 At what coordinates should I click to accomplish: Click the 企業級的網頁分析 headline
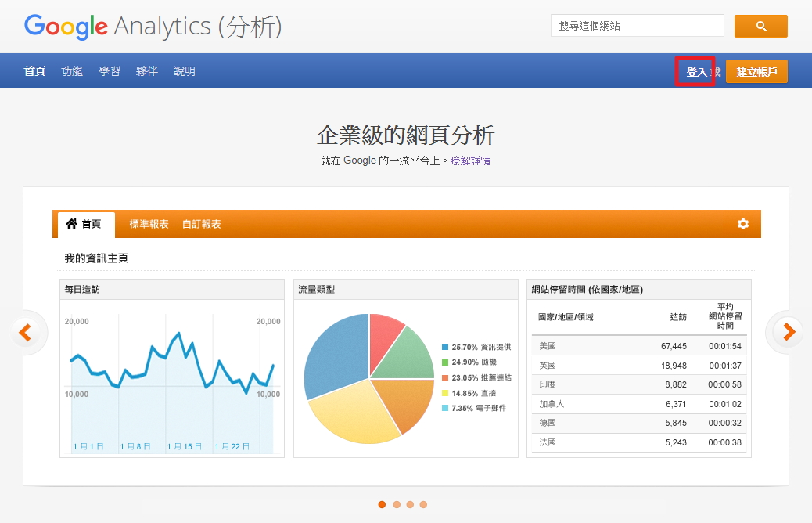pyautogui.click(x=405, y=135)
